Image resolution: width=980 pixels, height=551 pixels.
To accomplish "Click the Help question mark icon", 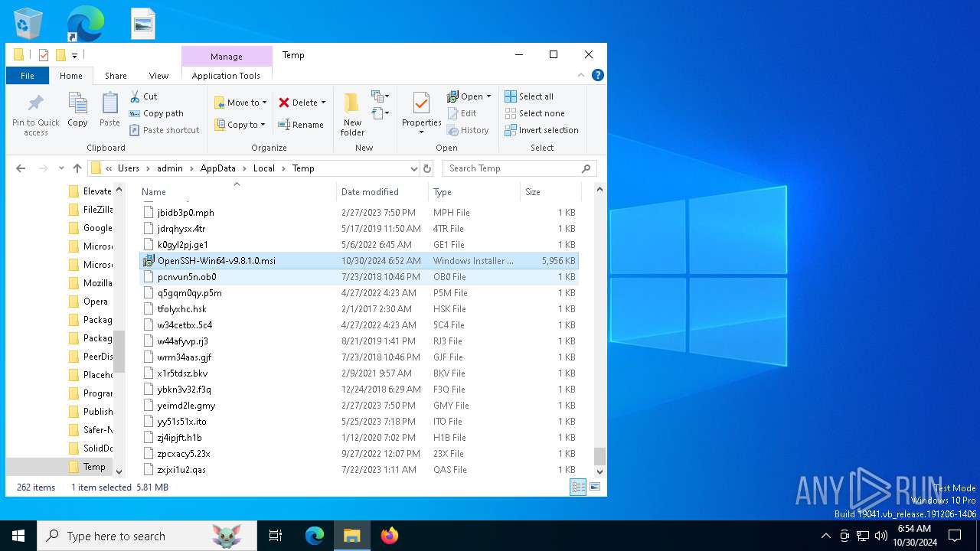I will coord(598,75).
